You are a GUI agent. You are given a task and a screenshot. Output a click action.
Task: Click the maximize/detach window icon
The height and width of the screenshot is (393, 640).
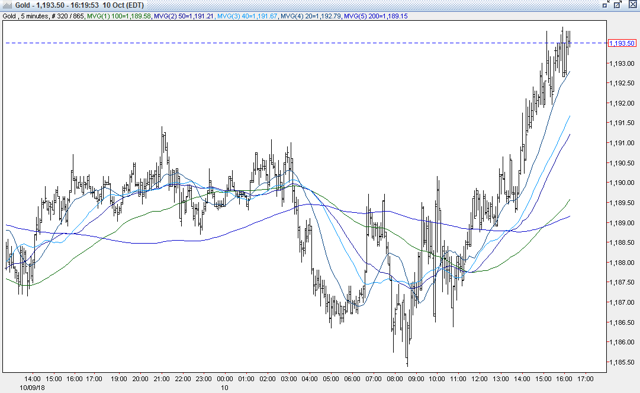[618, 5]
